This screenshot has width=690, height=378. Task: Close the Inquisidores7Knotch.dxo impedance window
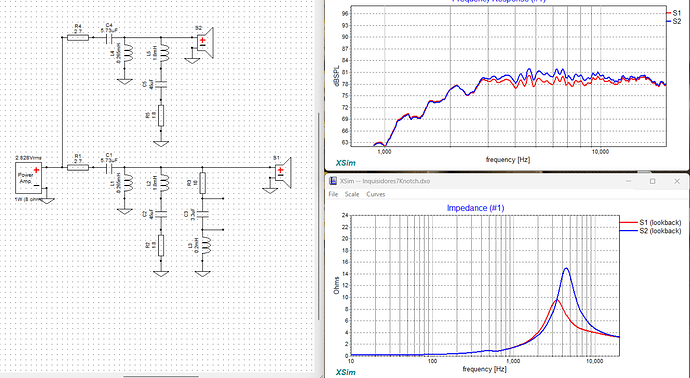click(x=677, y=181)
